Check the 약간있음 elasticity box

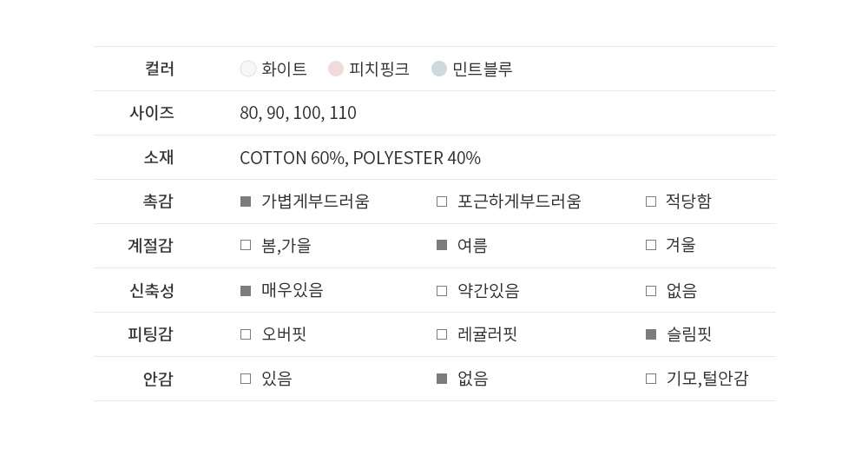point(442,291)
